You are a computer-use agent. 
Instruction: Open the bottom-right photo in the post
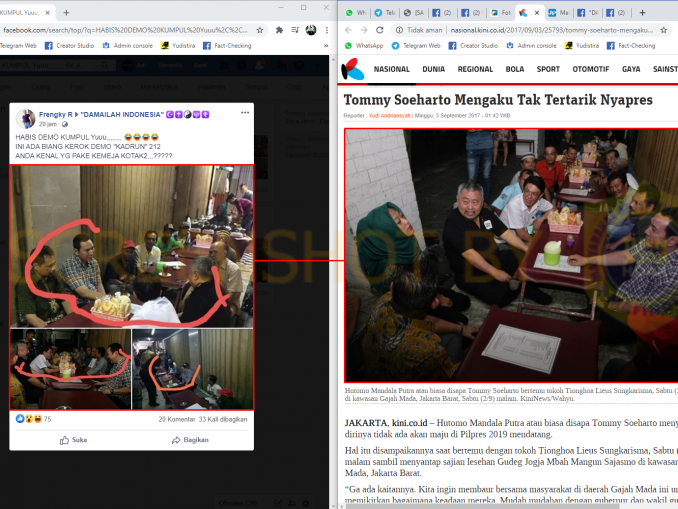tap(192, 369)
